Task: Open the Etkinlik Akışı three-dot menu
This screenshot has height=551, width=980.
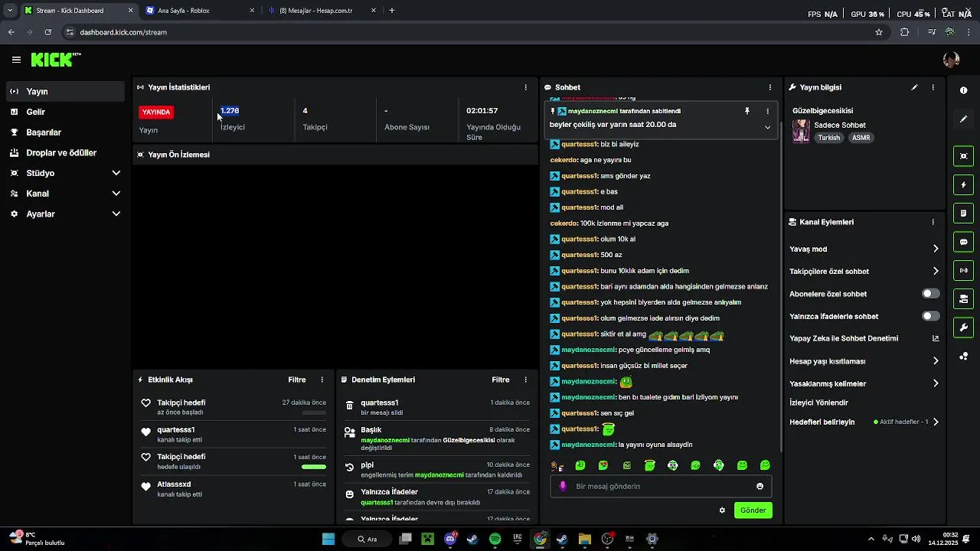Action: tap(322, 380)
